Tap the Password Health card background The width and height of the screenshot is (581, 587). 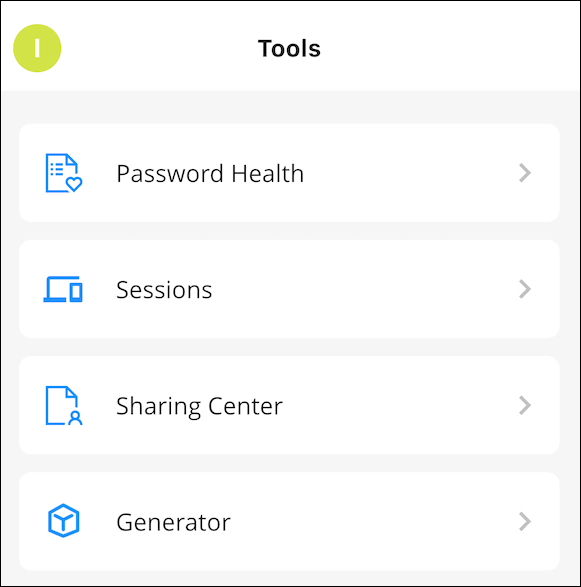(289, 173)
